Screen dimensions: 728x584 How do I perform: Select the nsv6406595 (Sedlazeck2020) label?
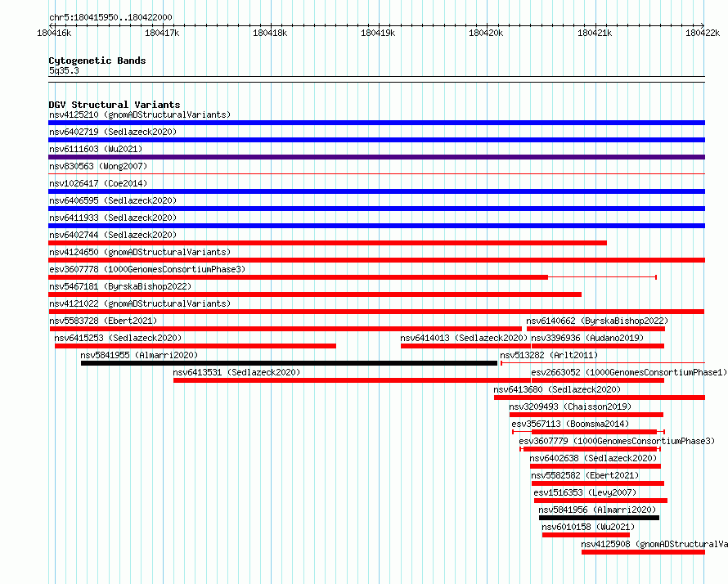click(x=113, y=200)
